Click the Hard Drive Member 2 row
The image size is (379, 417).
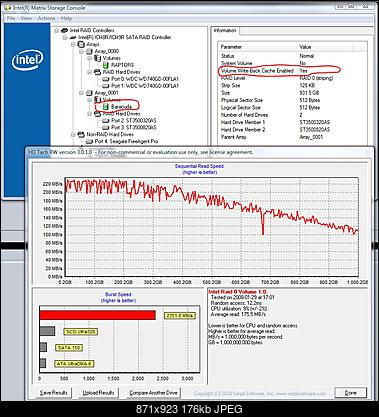click(x=293, y=130)
